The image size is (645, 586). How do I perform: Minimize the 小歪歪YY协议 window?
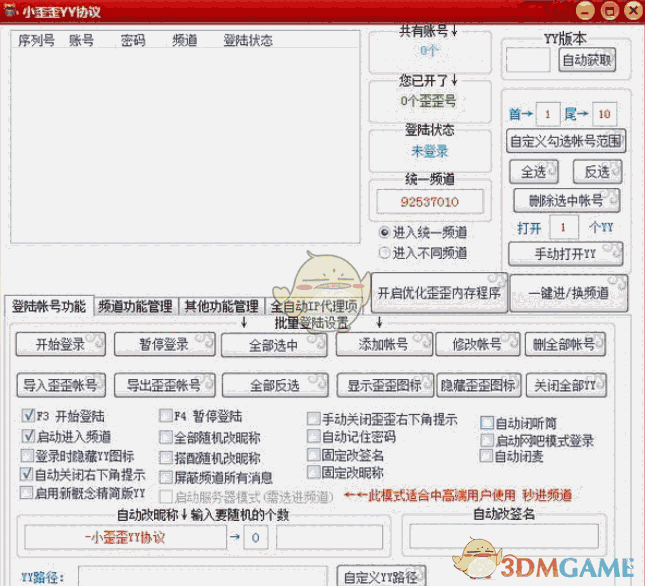coord(585,11)
